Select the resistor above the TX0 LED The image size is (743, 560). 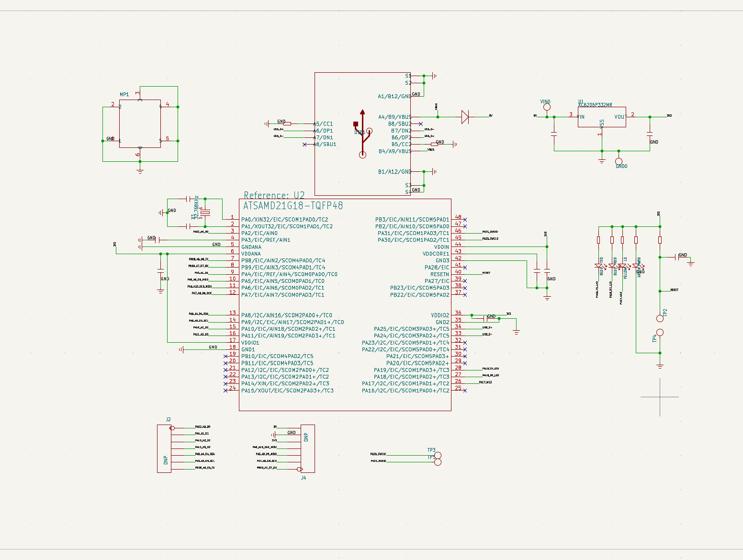[x=598, y=240]
